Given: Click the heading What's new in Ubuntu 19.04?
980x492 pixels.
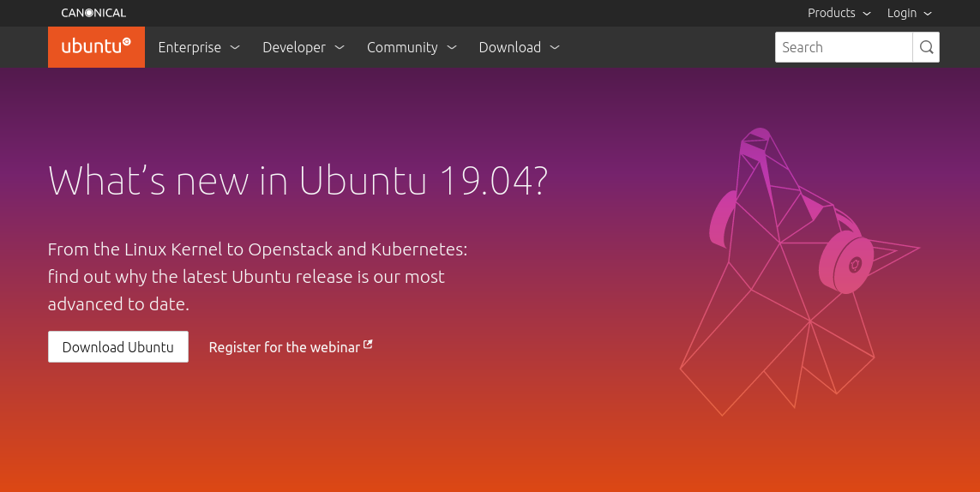Looking at the screenshot, I should [x=298, y=181].
